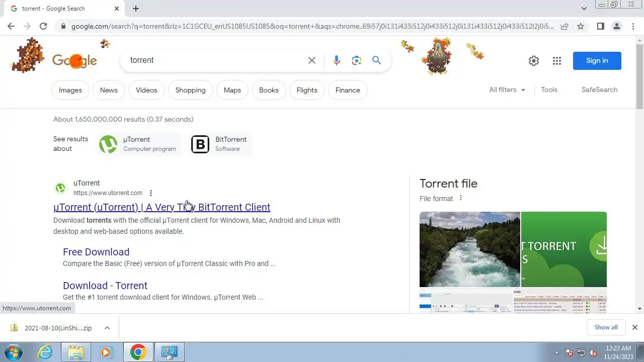Click the https://www.utorrent.com result URL
Image resolution: width=644 pixels, height=362 pixels.
coord(108,193)
